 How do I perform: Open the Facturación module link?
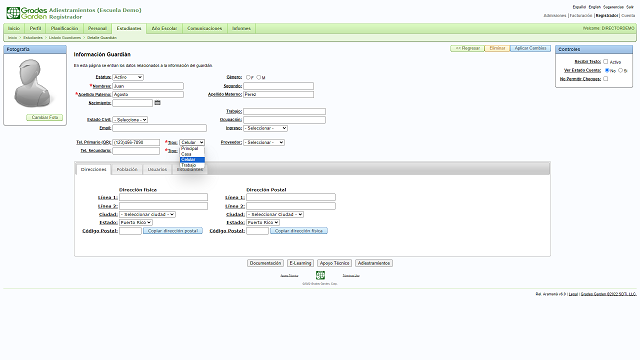click(581, 16)
